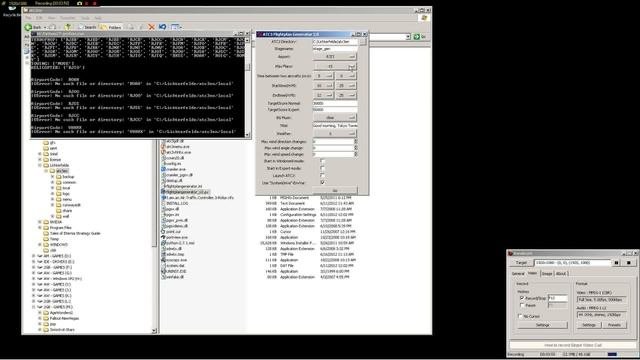The height and width of the screenshot is (360, 640).
Task: Enable the Pause hotkey checkbox in recorder
Action: click(x=522, y=305)
